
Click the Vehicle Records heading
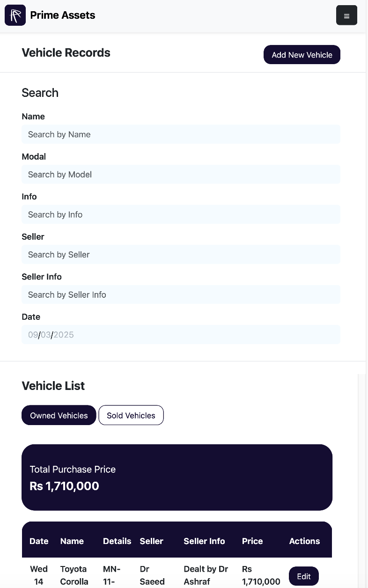click(66, 52)
